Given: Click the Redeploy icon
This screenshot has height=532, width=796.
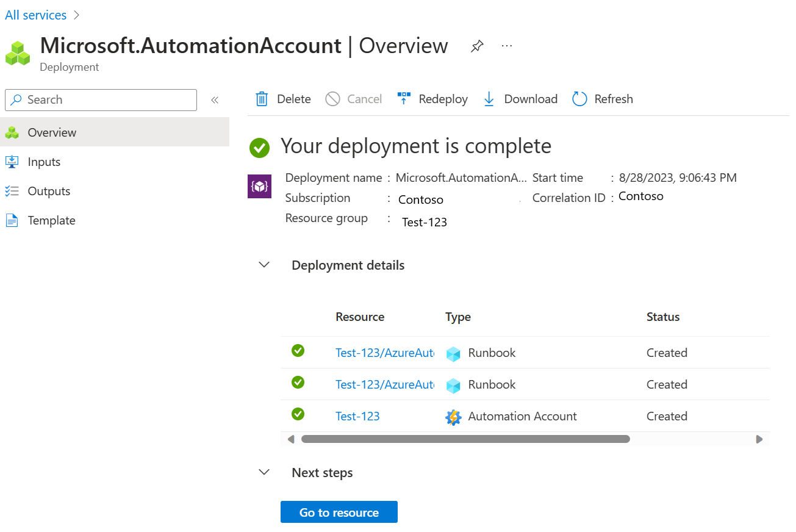Looking at the screenshot, I should click(404, 98).
